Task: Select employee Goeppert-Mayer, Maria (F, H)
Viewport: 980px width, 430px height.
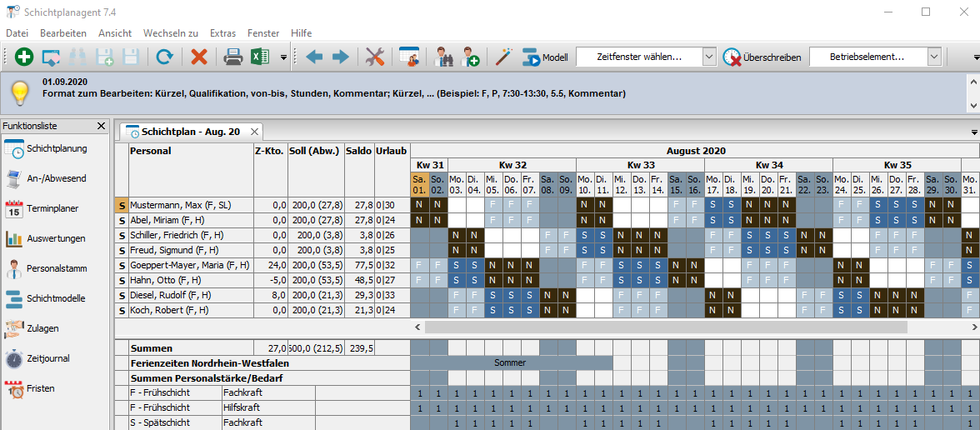Action: click(191, 265)
